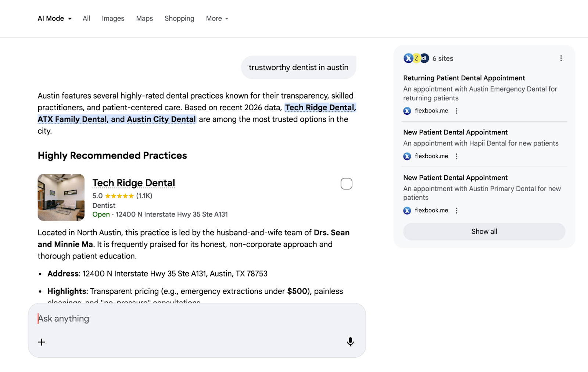Switch to the Shopping tab
The image size is (588, 372).
[179, 18]
